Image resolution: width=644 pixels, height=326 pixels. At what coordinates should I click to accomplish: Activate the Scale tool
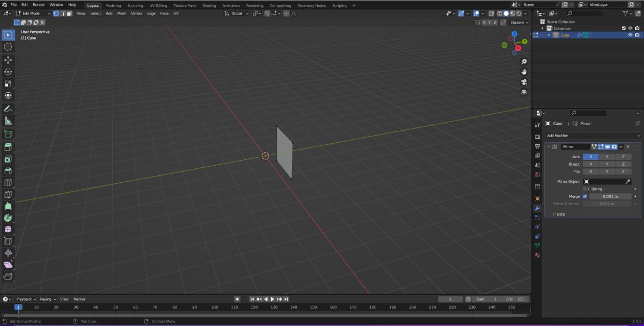tap(8, 84)
